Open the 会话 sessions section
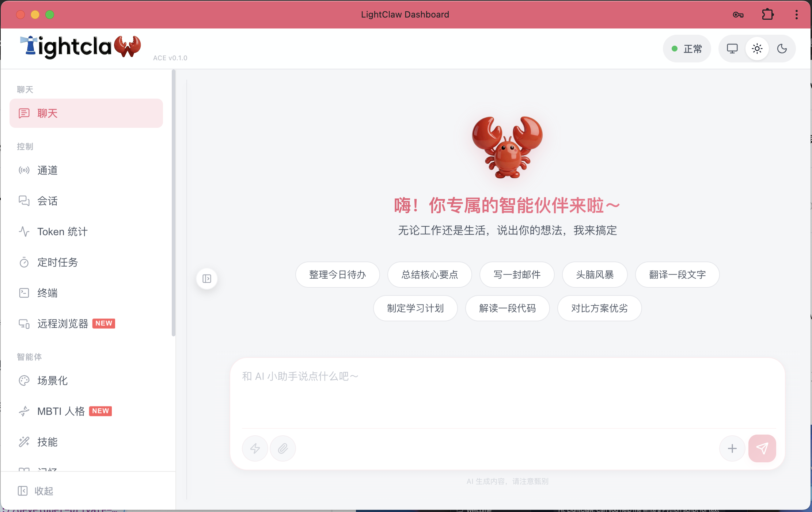 click(x=47, y=201)
